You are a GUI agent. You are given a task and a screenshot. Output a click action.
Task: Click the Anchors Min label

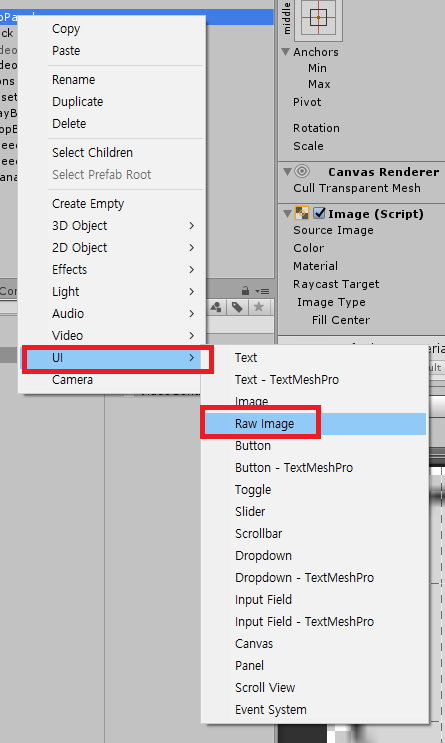[317, 68]
